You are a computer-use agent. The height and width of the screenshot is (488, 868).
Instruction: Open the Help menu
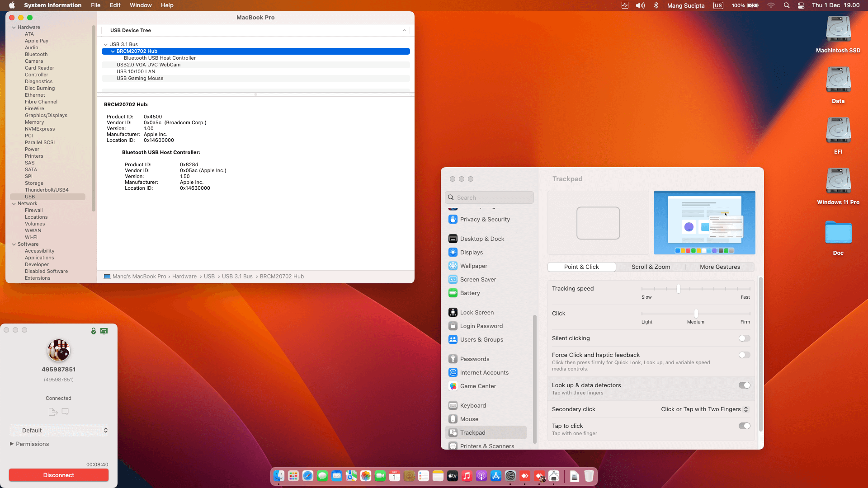pos(167,5)
